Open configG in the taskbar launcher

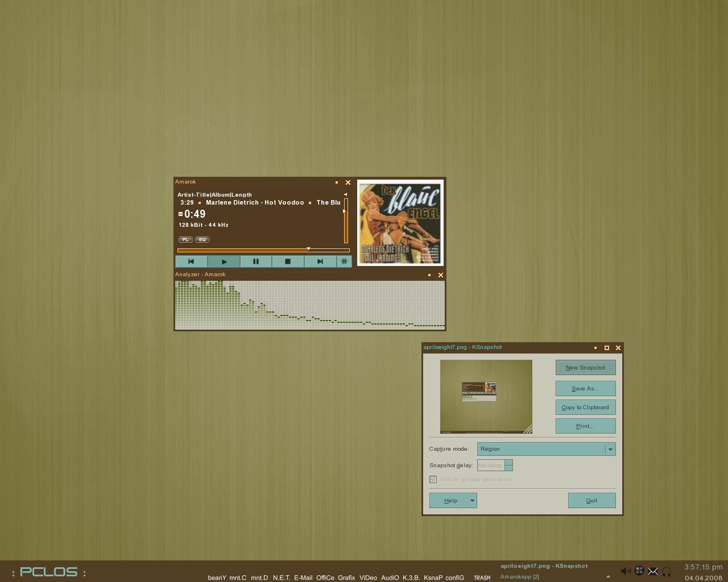pos(454,577)
